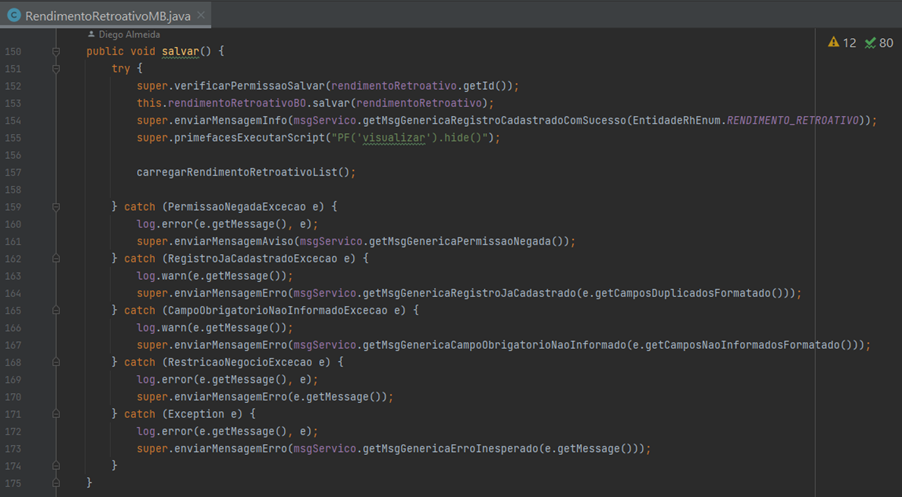This screenshot has height=497, width=902.
Task: Click the fold end marker at line 175
Action: pyautogui.click(x=56, y=483)
